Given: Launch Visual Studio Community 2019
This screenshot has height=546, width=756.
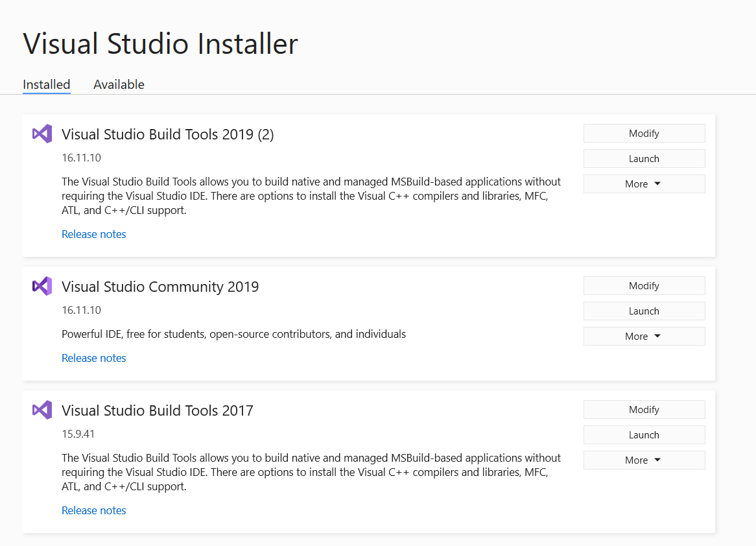Looking at the screenshot, I should coord(644,311).
